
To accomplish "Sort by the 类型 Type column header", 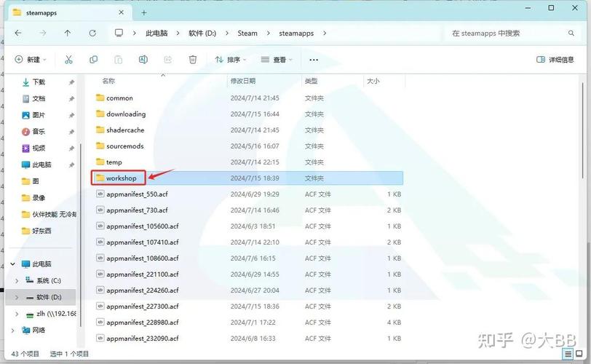I will point(312,81).
